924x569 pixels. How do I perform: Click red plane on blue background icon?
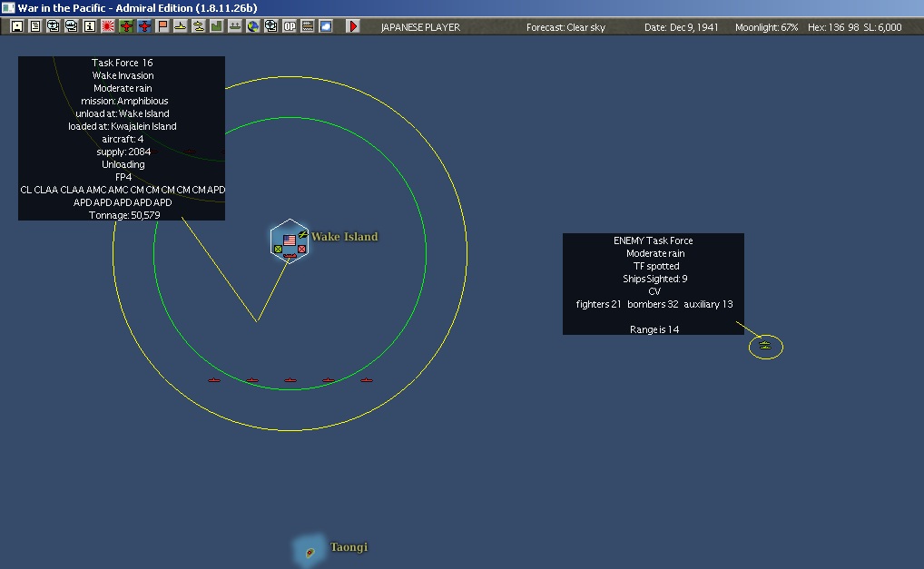pos(144,26)
